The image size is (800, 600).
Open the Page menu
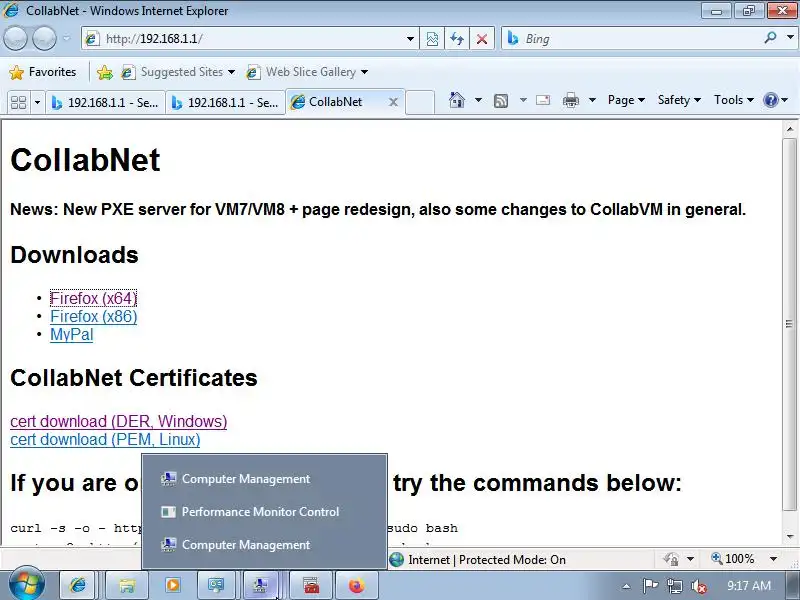[x=626, y=100]
